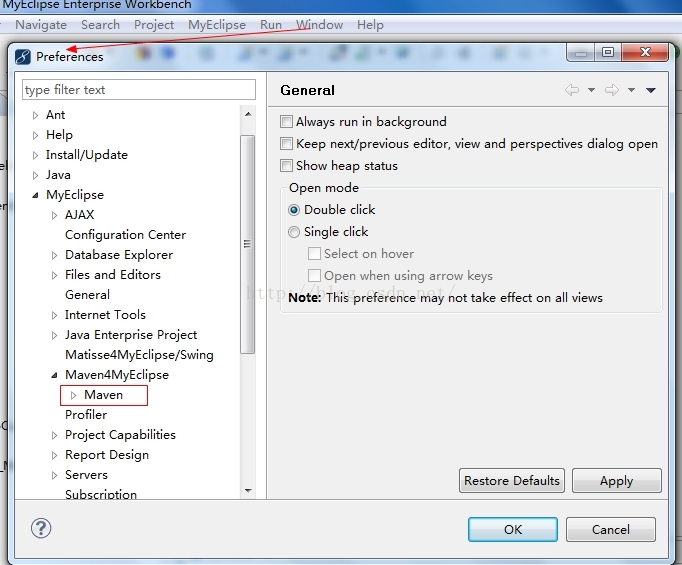Select the Database Explorer item
This screenshot has height=565, width=682.
click(x=119, y=255)
